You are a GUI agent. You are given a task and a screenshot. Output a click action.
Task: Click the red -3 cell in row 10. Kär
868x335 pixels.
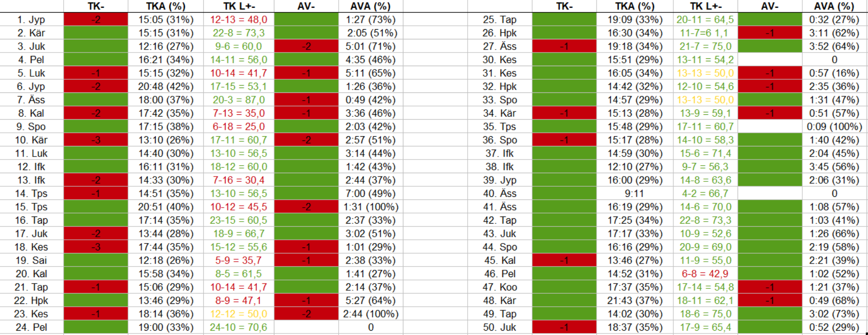tap(96, 140)
